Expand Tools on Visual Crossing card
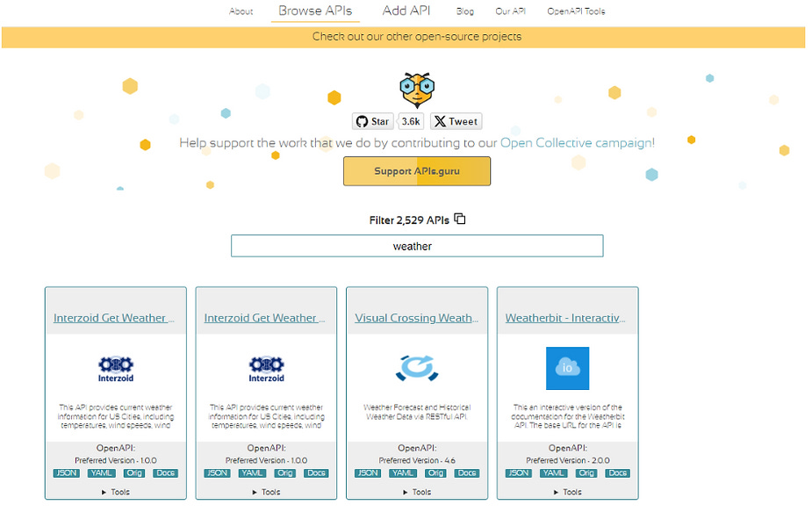This screenshot has width=812, height=512. point(417,492)
